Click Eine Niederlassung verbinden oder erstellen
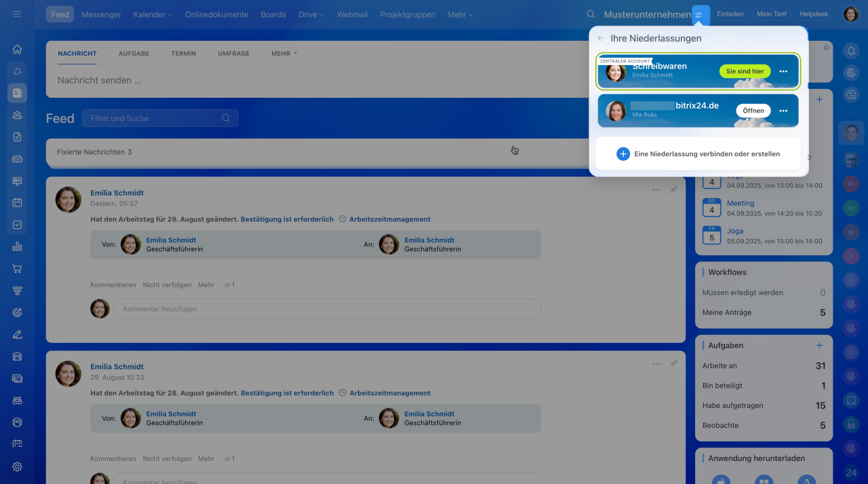The height and width of the screenshot is (484, 868). [698, 154]
